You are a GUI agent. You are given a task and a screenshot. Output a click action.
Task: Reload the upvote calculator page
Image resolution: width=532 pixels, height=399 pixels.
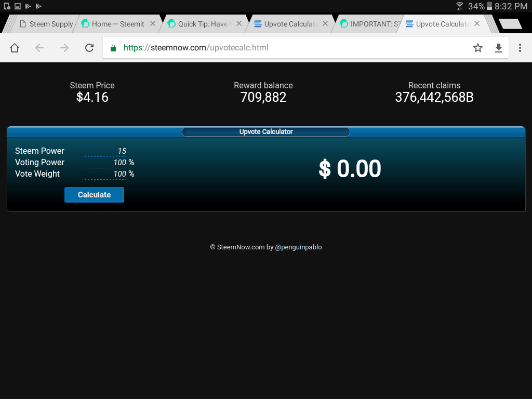point(89,48)
